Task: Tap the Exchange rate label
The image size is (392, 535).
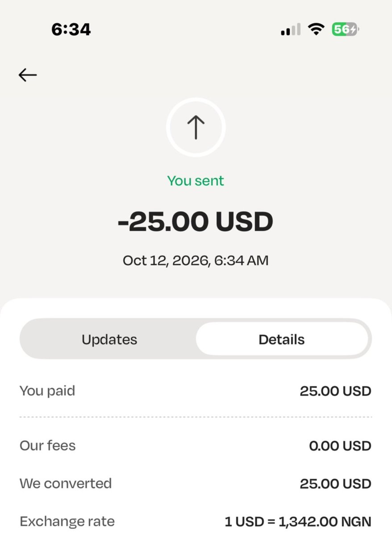Action: pyautogui.click(x=67, y=521)
